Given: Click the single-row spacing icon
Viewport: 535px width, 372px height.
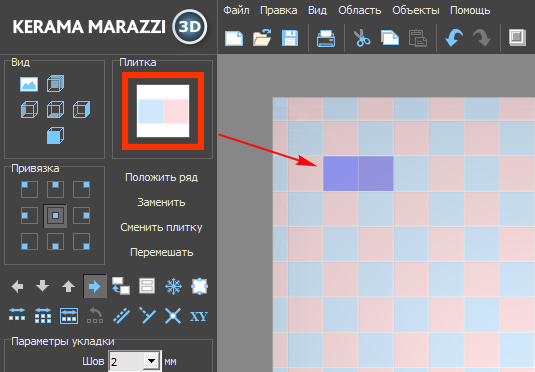Looking at the screenshot, I should coord(17,314).
